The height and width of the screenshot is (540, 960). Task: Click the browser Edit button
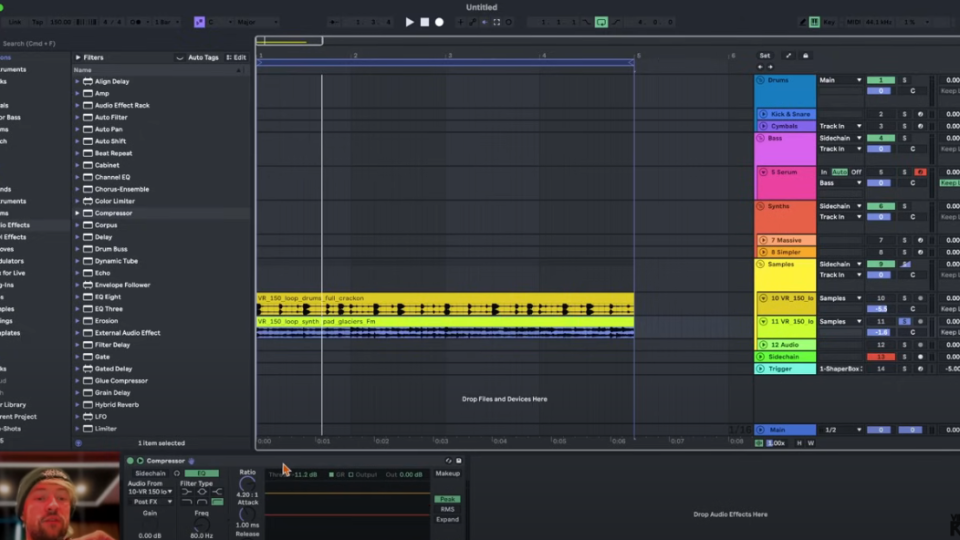click(236, 58)
